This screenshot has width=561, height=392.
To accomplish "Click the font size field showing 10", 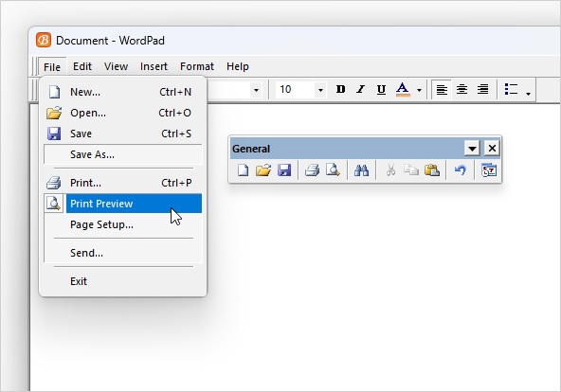I will (x=296, y=89).
